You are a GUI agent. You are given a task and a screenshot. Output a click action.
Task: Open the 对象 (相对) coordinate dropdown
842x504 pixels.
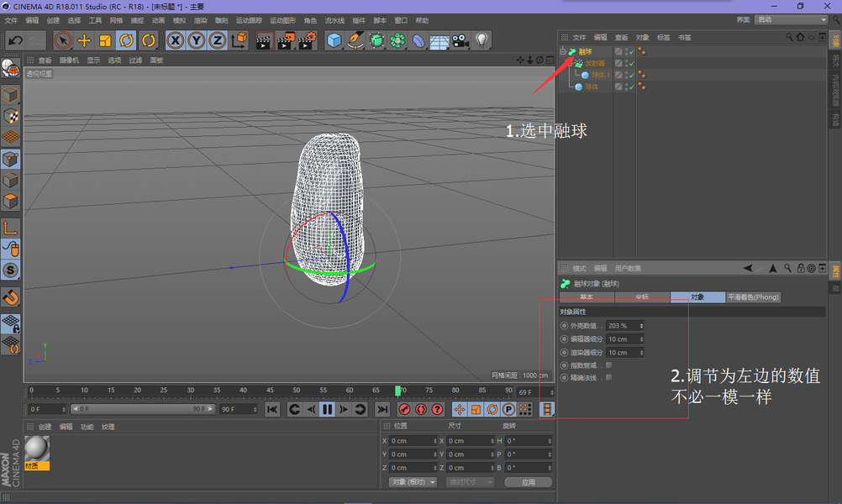pos(413,482)
